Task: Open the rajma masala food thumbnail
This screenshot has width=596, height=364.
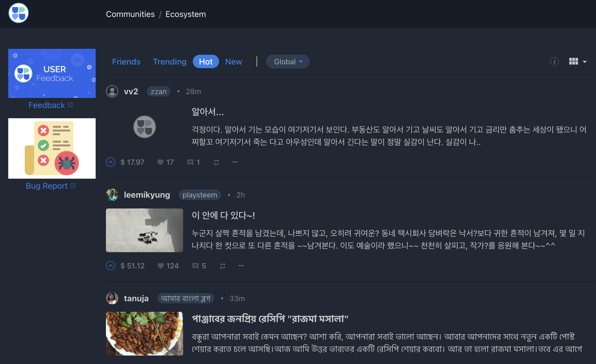Action: click(x=144, y=333)
